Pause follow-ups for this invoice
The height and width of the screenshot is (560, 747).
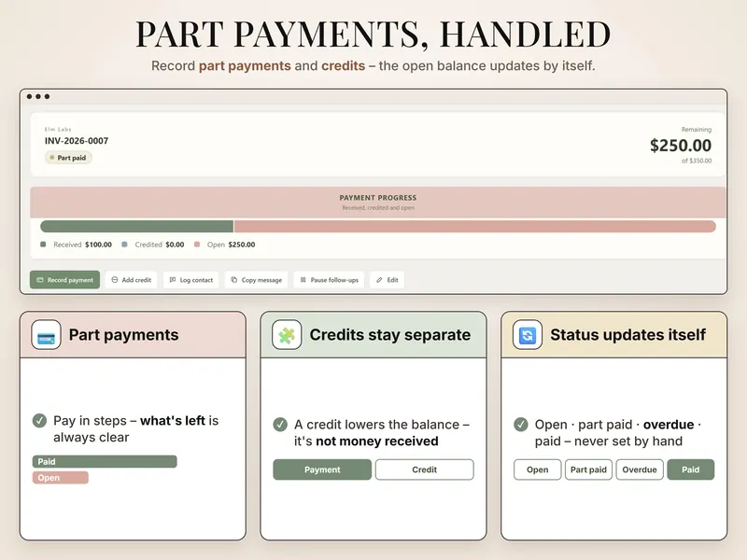pos(330,280)
